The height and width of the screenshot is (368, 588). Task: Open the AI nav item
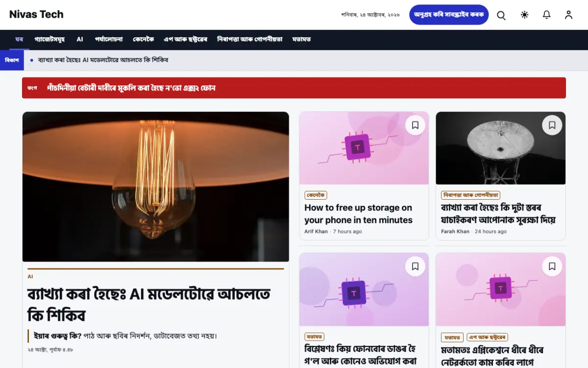[x=80, y=39]
